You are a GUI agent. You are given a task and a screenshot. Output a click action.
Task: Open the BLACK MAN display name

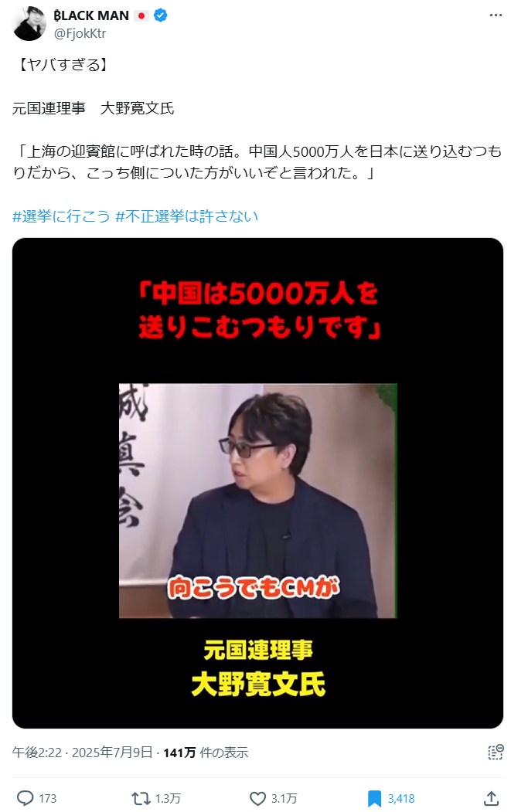click(x=91, y=15)
